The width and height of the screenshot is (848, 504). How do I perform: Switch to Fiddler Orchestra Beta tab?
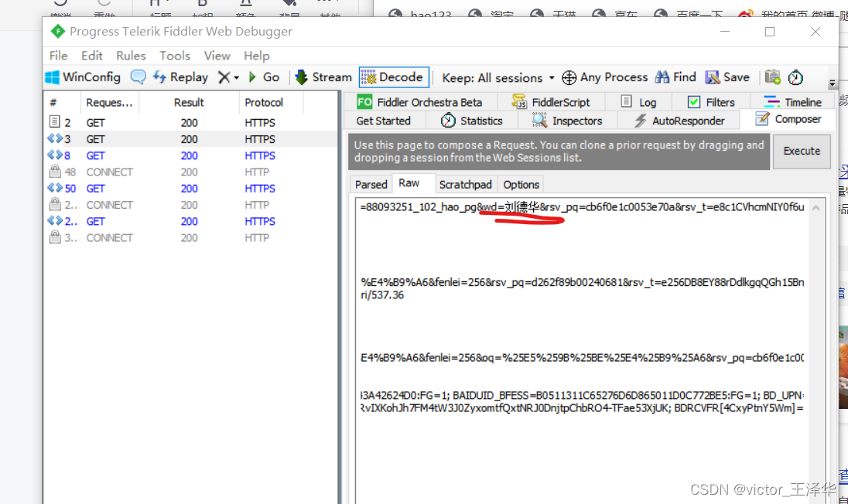[419, 102]
